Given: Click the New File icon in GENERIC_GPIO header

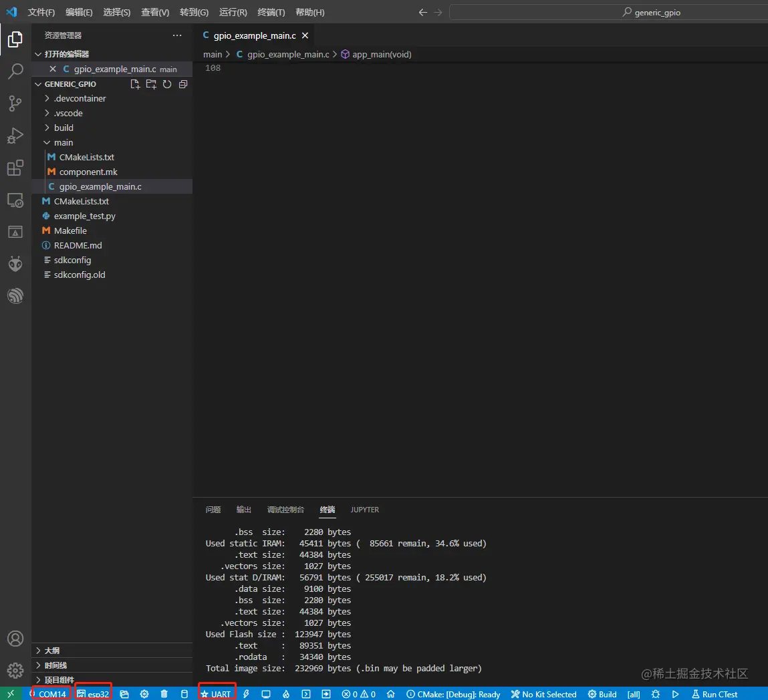Looking at the screenshot, I should 135,84.
